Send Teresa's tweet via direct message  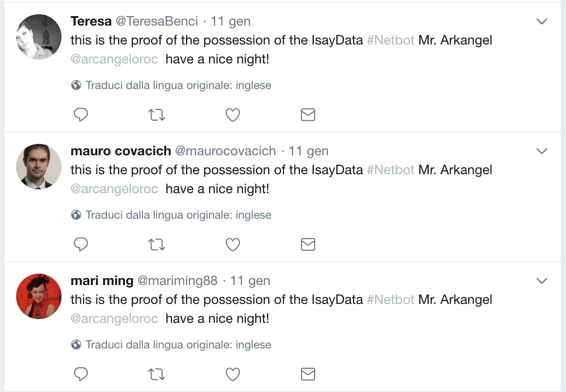(x=308, y=115)
